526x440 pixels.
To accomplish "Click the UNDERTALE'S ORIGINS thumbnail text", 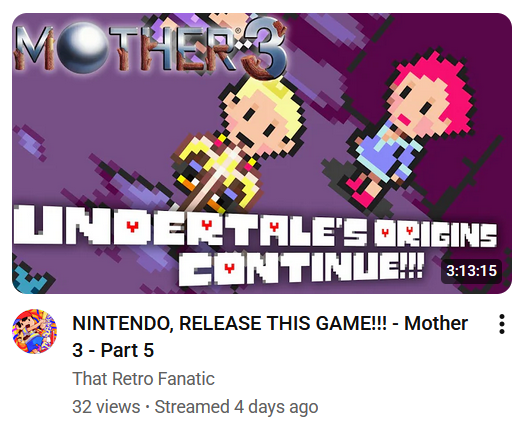I will pyautogui.click(x=255, y=226).
